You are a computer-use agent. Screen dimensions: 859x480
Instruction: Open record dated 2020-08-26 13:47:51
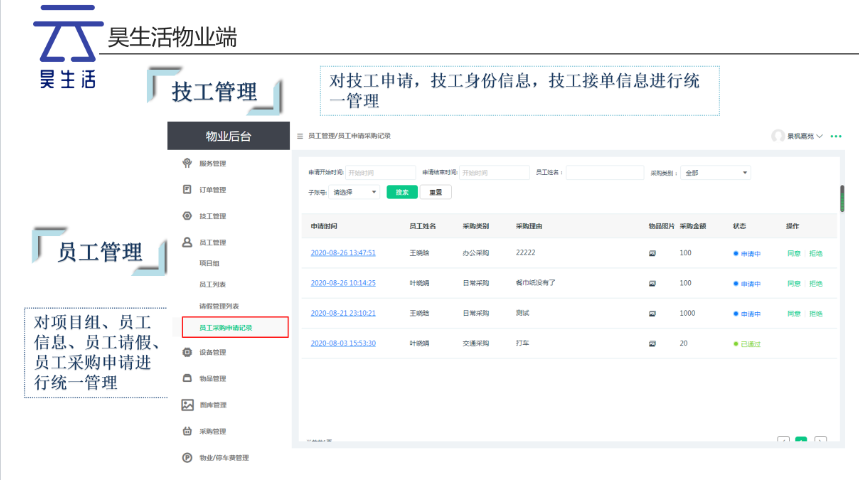point(343,253)
